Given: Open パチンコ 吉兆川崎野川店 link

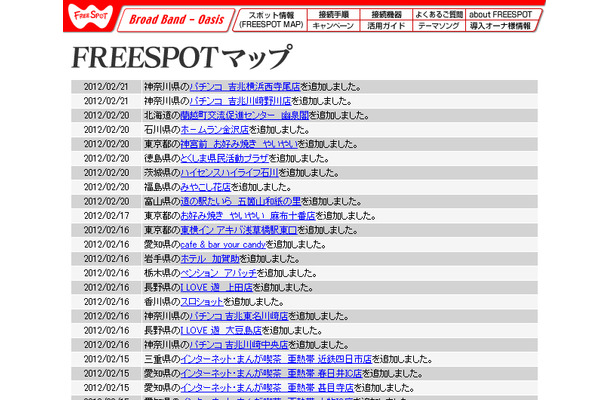Looking at the screenshot, I should click(240, 101).
